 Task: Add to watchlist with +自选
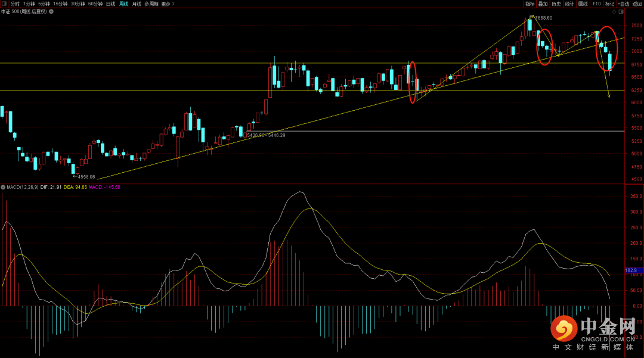point(624,4)
